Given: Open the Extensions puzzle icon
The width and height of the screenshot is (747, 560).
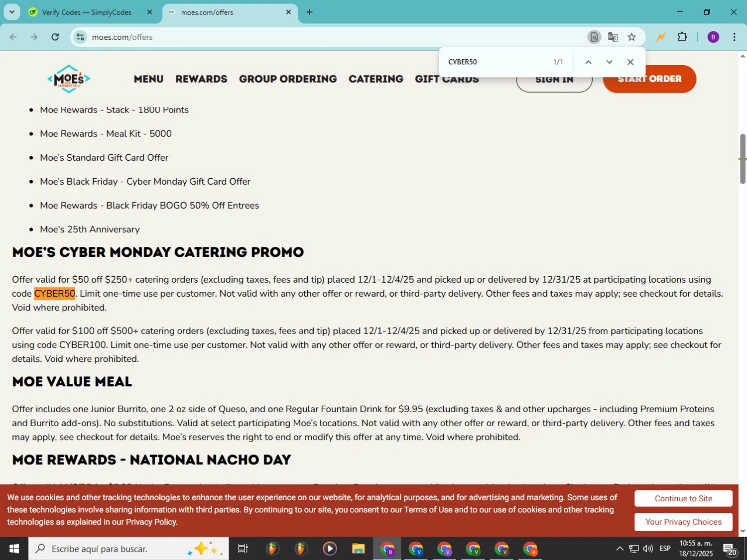Looking at the screenshot, I should [x=682, y=37].
